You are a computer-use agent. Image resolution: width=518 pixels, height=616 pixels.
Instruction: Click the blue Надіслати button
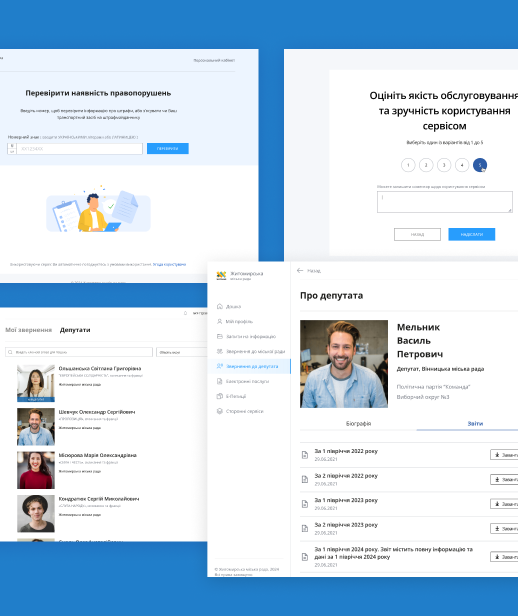[472, 234]
